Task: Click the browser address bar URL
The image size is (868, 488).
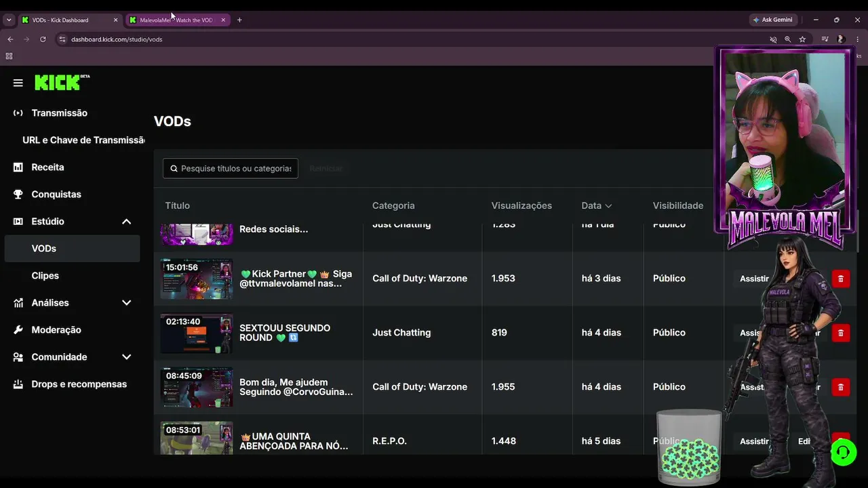Action: coord(117,39)
